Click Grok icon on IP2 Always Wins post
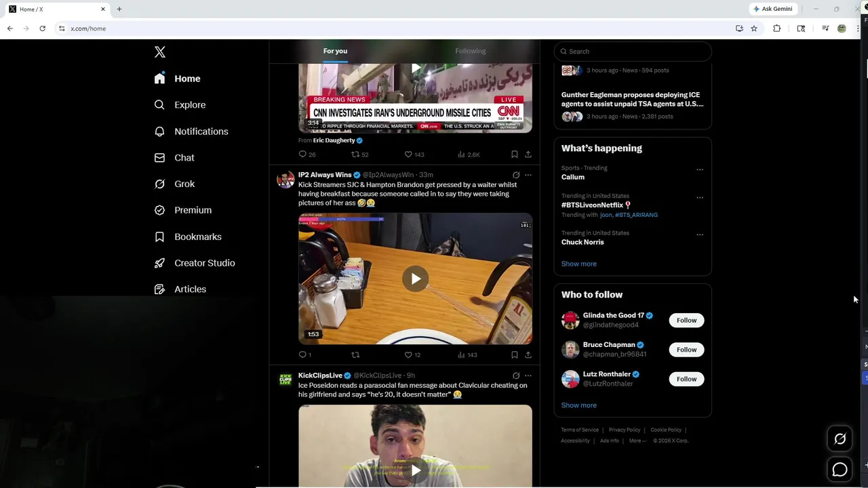 point(516,175)
